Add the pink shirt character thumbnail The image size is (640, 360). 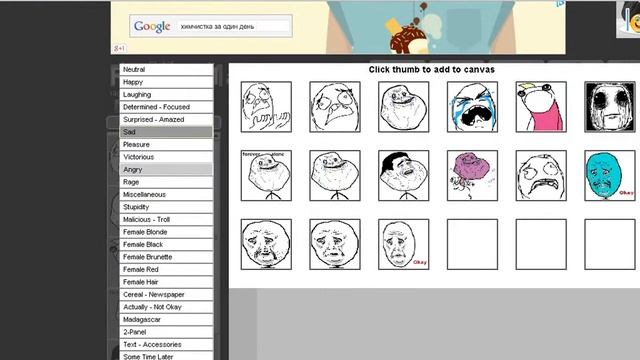tap(541, 107)
